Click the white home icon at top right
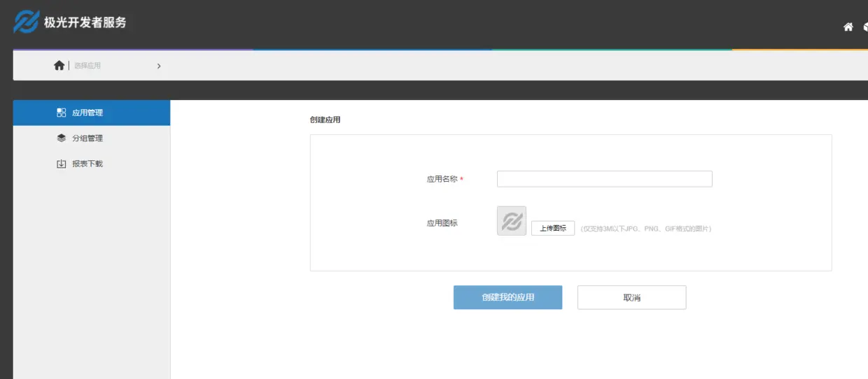 coord(848,27)
